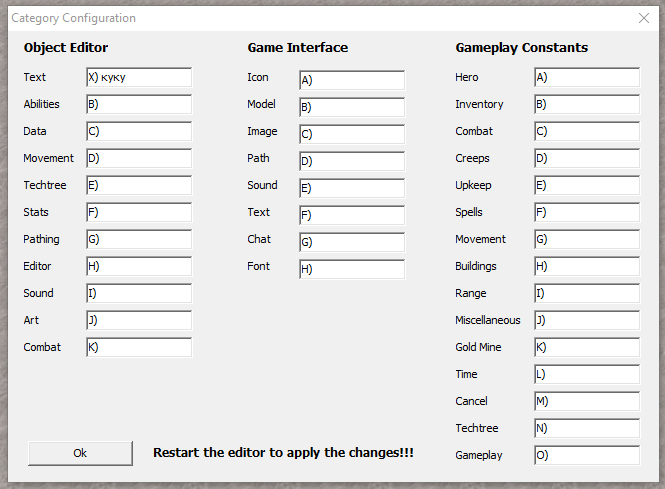
Task: Select the Game Interface Icon field
Action: click(352, 80)
